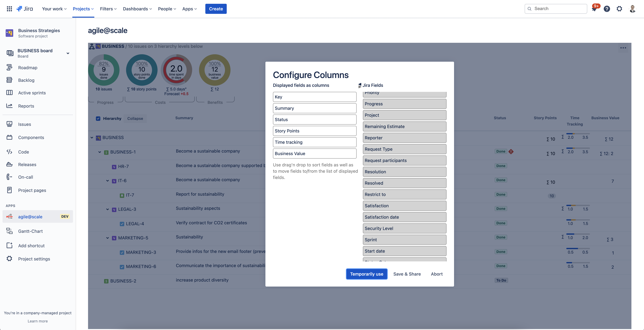Open the Filters menu

[x=108, y=9]
